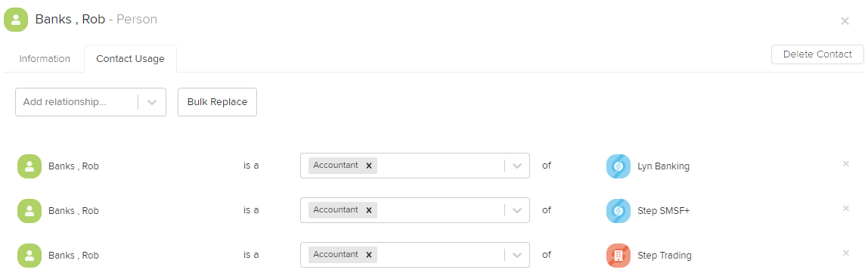
Task: Expand role dropdown for Lyn Banking
Action: click(x=518, y=166)
